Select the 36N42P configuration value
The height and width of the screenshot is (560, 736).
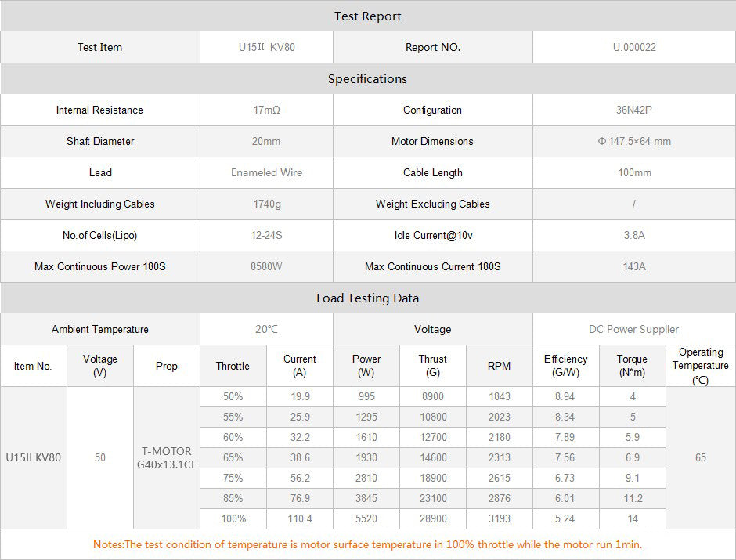(x=634, y=110)
